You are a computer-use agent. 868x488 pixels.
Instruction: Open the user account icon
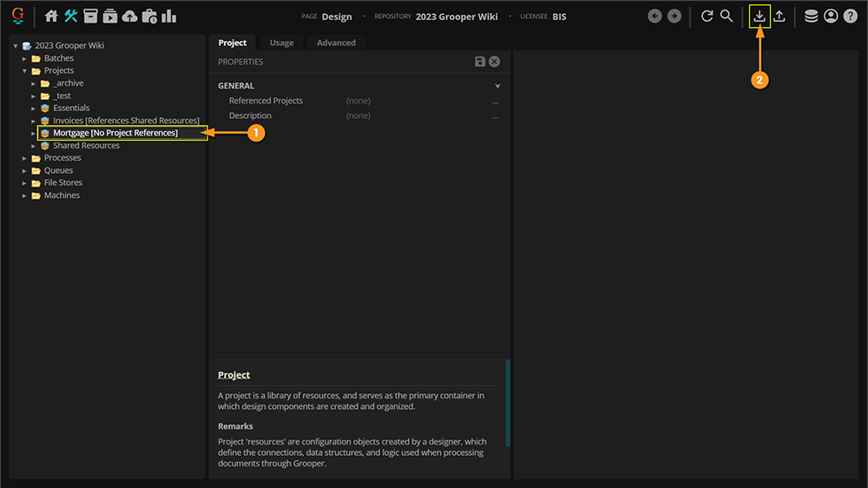point(831,16)
